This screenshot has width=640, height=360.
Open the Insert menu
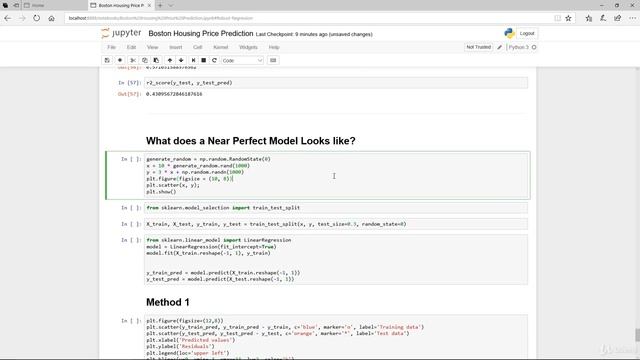click(x=176, y=47)
